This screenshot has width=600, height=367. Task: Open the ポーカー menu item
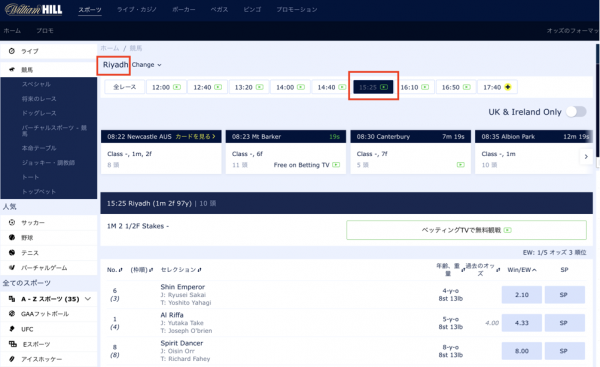click(x=184, y=10)
